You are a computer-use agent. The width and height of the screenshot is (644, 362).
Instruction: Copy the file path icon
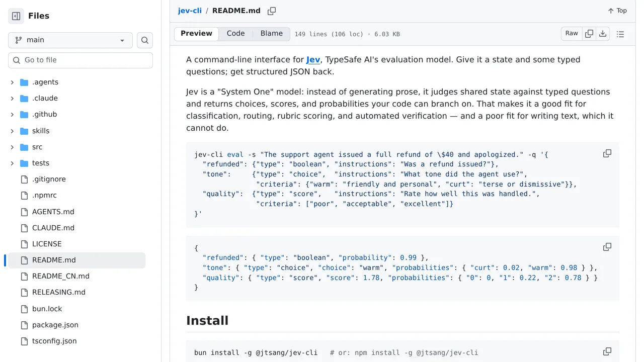point(272,11)
